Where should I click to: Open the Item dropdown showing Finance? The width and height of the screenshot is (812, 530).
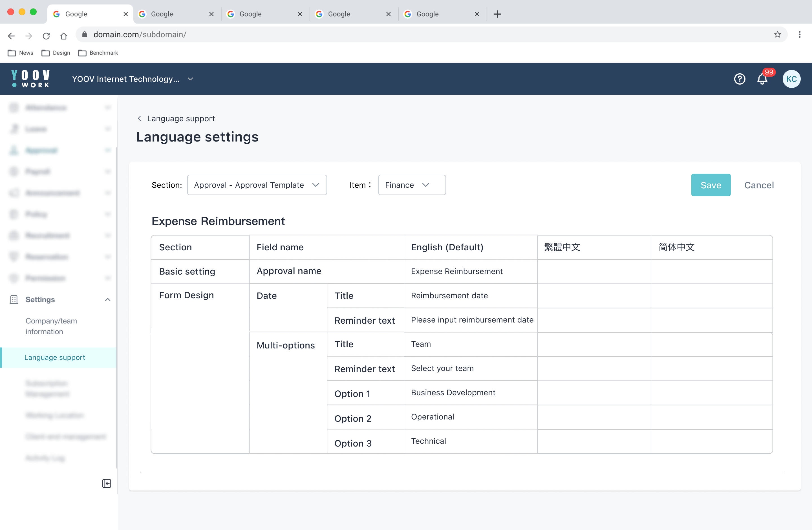(412, 185)
